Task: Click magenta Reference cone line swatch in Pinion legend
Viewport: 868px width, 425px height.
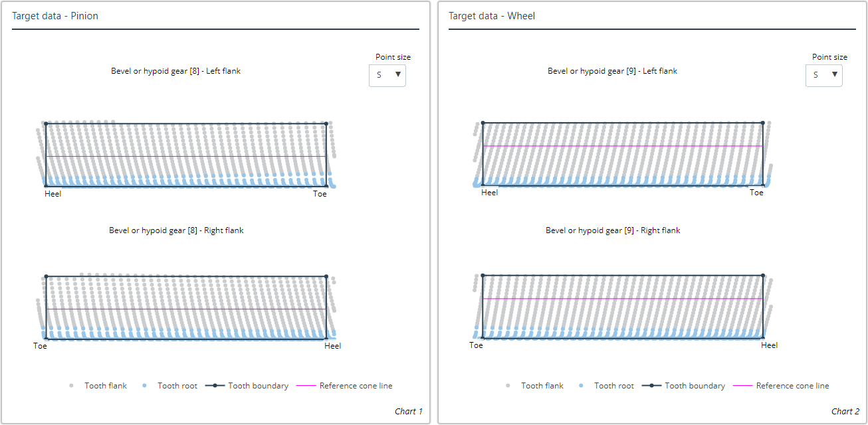Action: click(x=306, y=386)
